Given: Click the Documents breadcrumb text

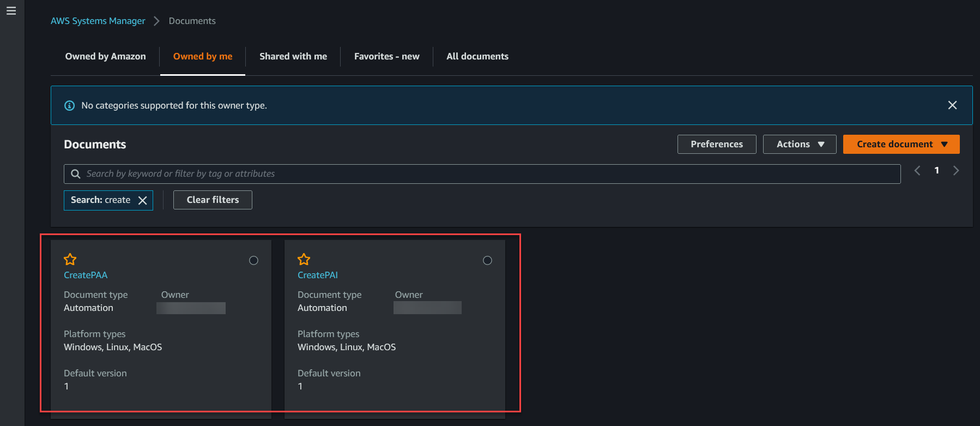Looking at the screenshot, I should pos(192,21).
